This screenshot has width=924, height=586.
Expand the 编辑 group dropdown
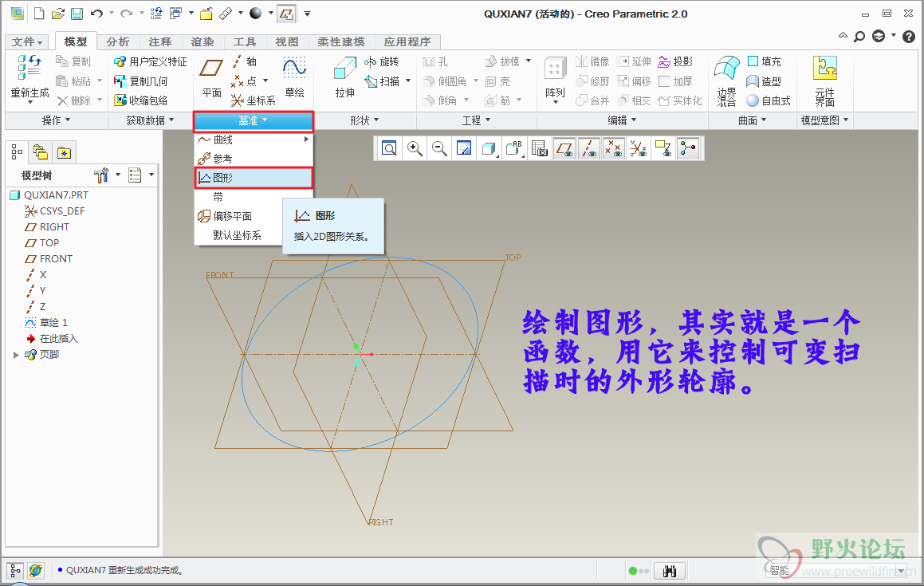[623, 120]
